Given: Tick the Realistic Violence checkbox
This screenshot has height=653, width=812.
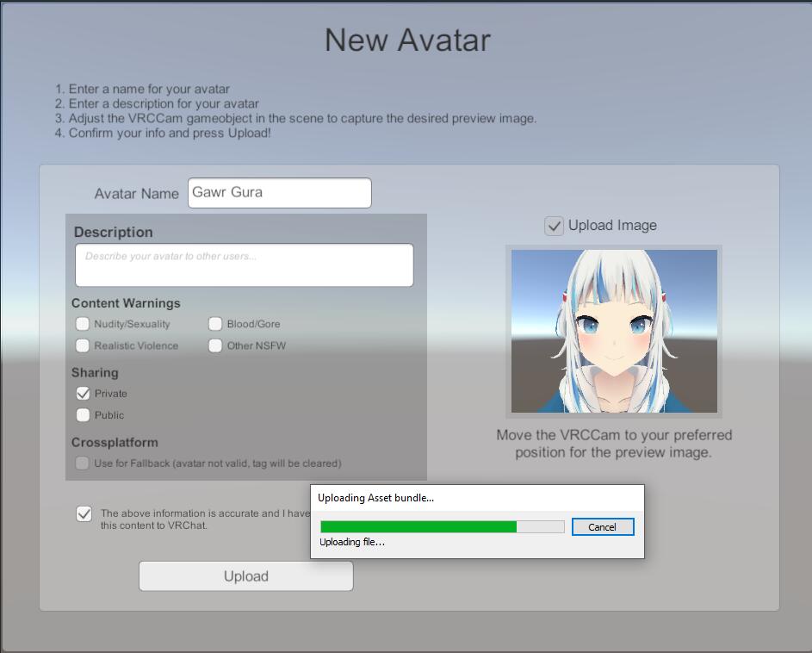Looking at the screenshot, I should [x=83, y=345].
